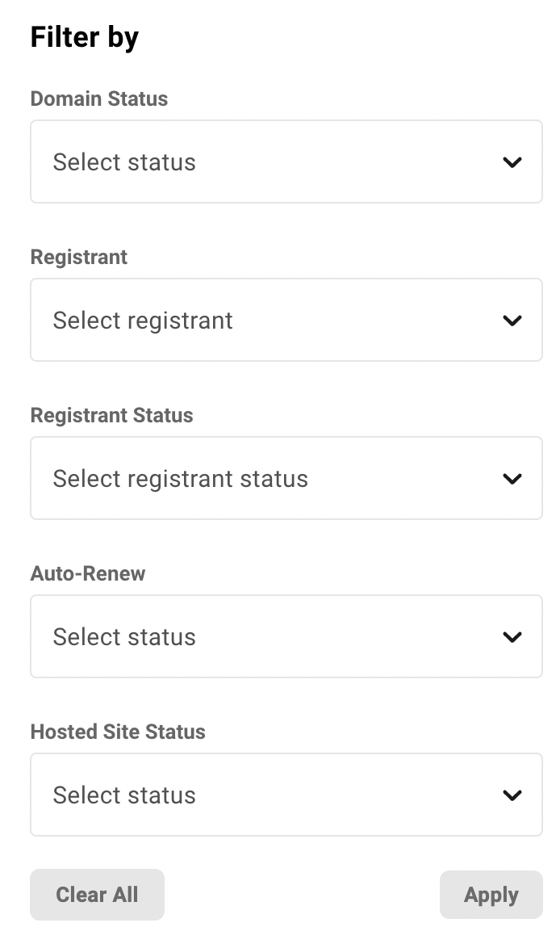Click the Hosted Site Status label
Viewport: 560px width, 948px height.
click(x=118, y=732)
